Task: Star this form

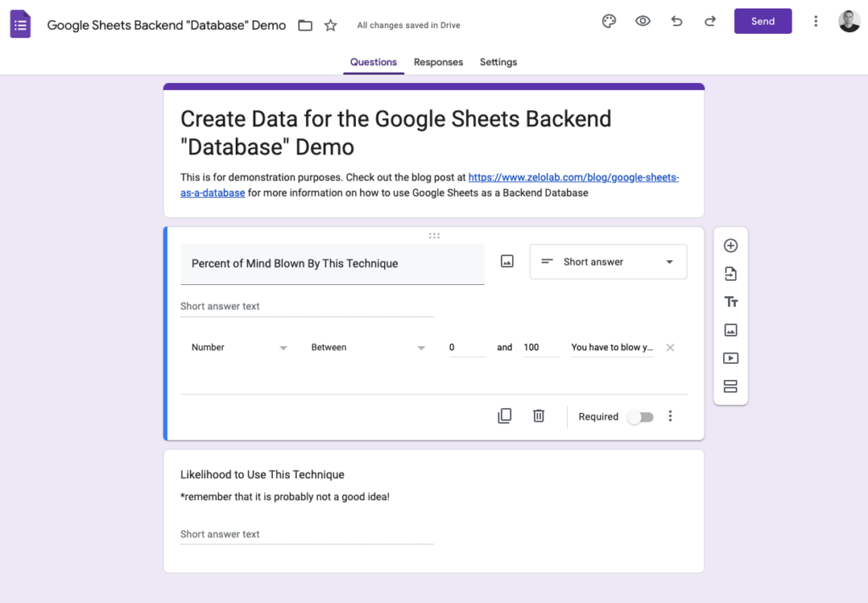Action: 331,25
